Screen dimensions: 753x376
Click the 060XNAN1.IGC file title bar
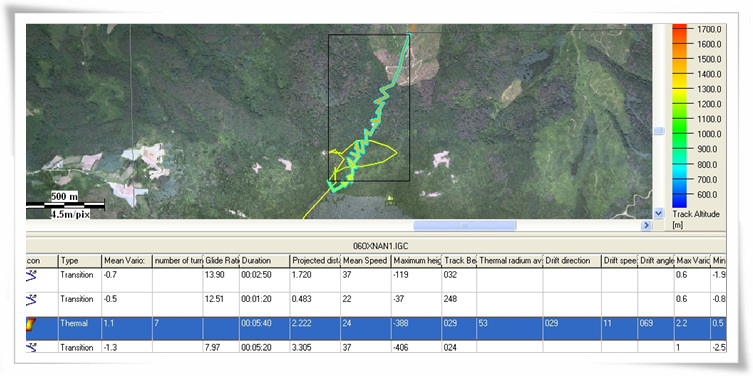click(376, 244)
